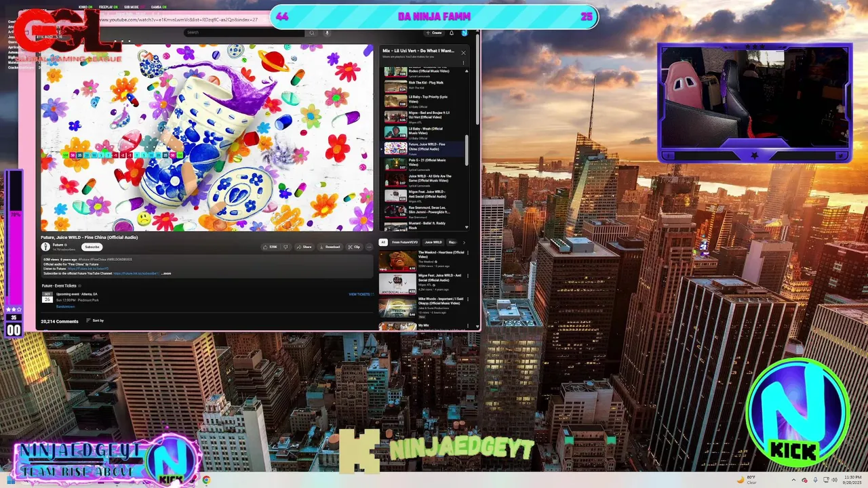Open the weather widget showing 80°F Clear
Viewport: 868px width, 488px height.
[745, 480]
